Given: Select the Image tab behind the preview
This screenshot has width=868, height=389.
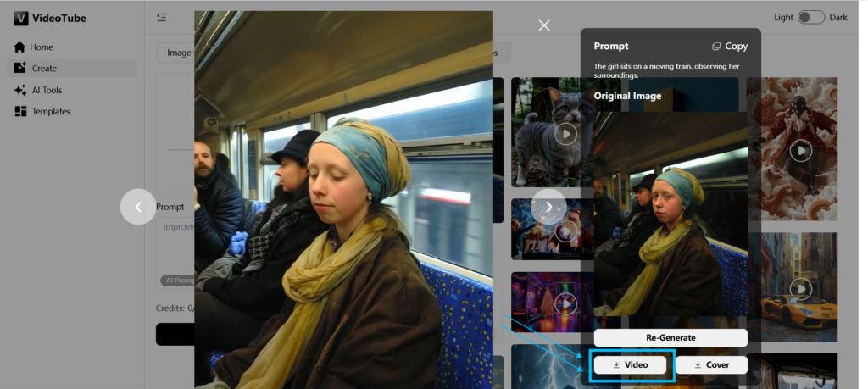Looking at the screenshot, I should pos(177,53).
